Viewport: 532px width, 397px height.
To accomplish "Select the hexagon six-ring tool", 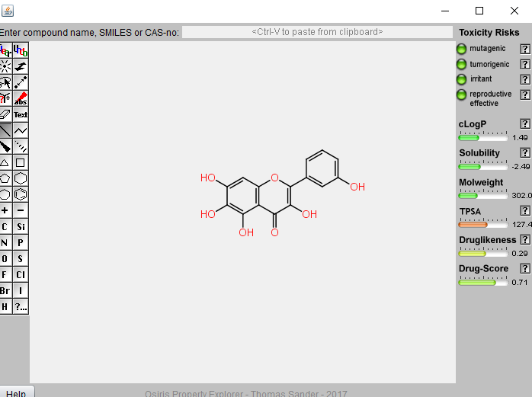I will tap(21, 178).
